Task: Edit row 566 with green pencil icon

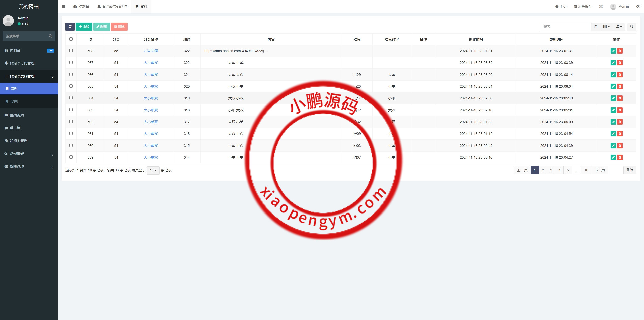Action: pyautogui.click(x=613, y=75)
